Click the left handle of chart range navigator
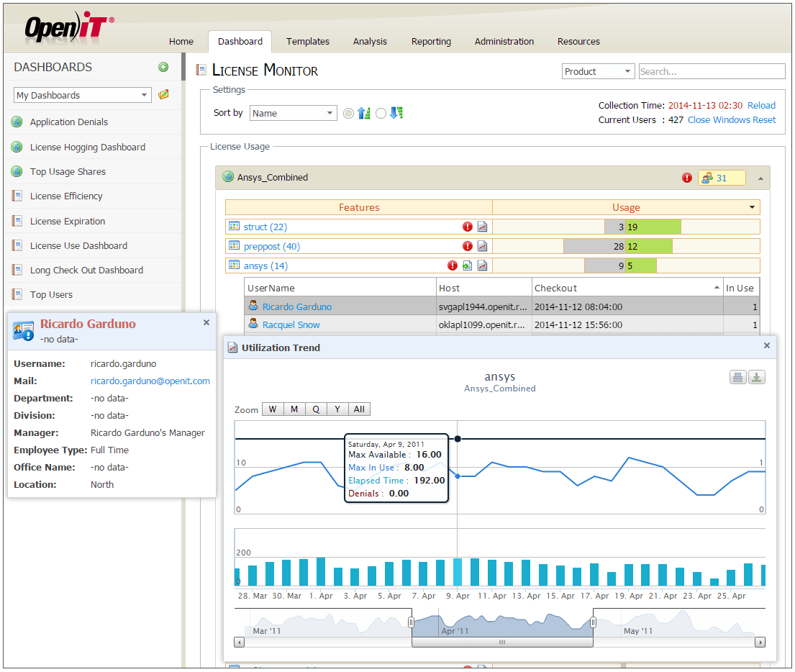This screenshot has height=672, width=795. pyautogui.click(x=412, y=622)
